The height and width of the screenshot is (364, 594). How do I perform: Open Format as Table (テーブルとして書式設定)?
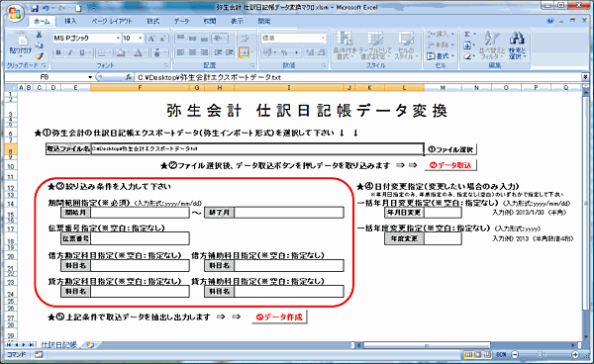[x=374, y=45]
